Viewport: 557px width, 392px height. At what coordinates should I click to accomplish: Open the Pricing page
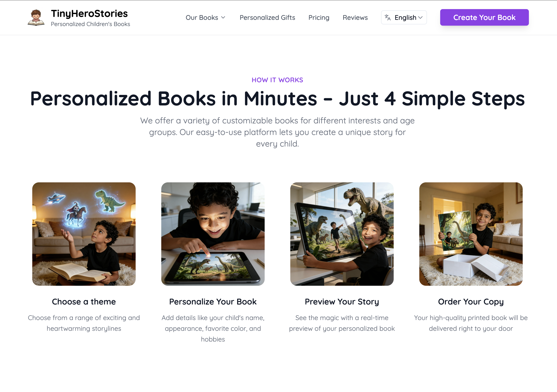point(319,17)
